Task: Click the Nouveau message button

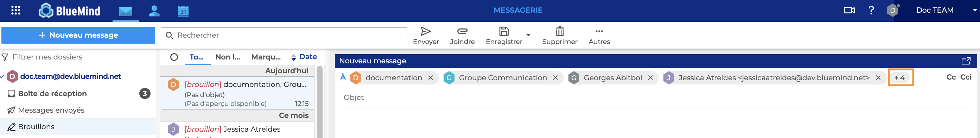Action: point(78,36)
